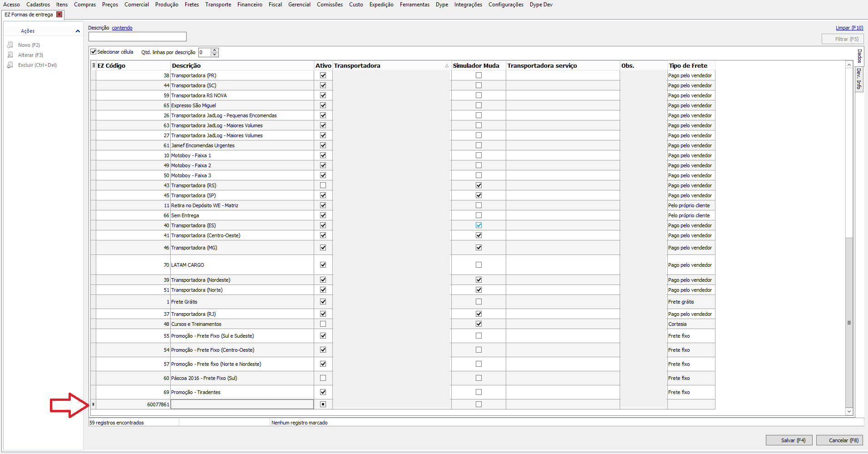The width and height of the screenshot is (868, 454).
Task: Close the EZ Formas de entrega tab
Action: coord(59,15)
